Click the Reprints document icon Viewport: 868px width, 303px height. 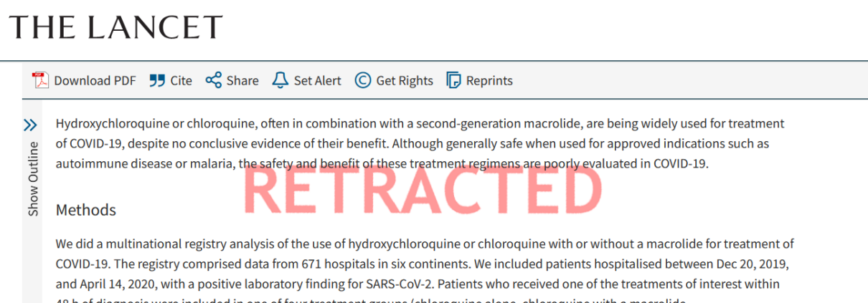(x=453, y=80)
